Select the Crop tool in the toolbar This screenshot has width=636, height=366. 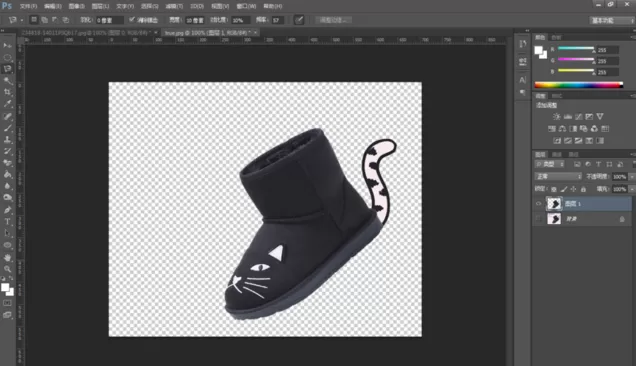(x=8, y=92)
